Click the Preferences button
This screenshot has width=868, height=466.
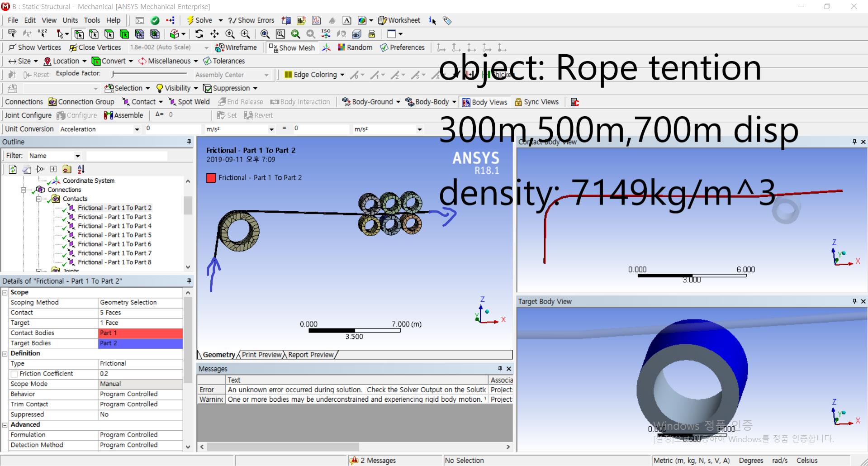(x=402, y=48)
